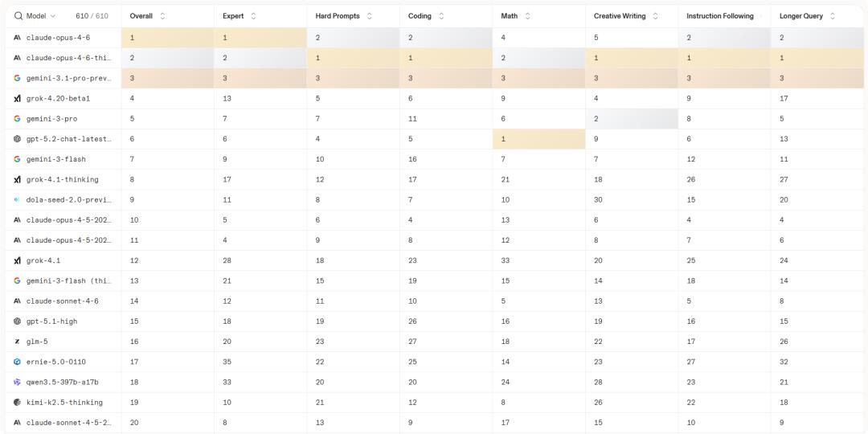Select the Math column header
The image size is (868, 434).
510,16
